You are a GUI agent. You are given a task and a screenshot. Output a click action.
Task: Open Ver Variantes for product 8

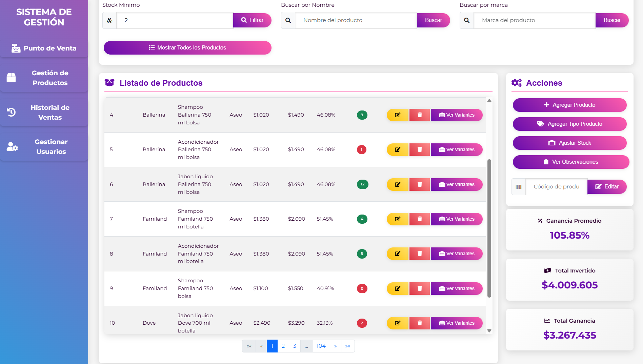[457, 254]
